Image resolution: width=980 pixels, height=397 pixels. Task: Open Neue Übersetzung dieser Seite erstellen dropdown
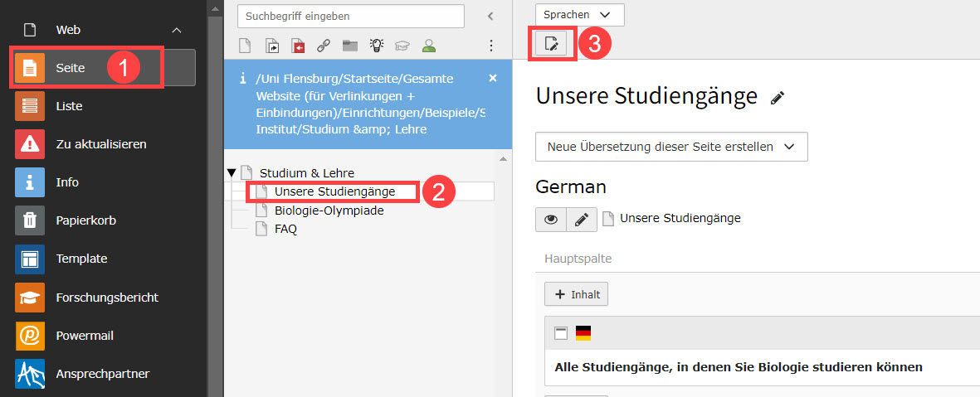tap(670, 147)
